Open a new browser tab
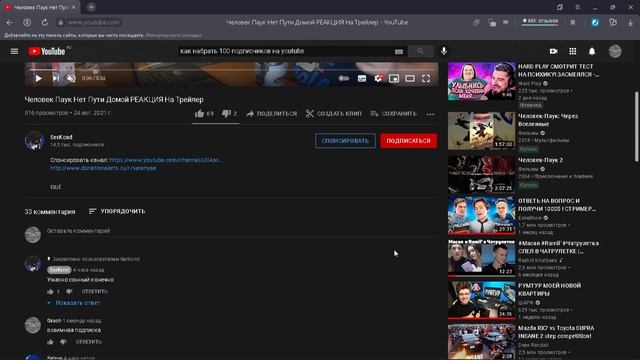This screenshot has height=360, width=640. pos(91,7)
